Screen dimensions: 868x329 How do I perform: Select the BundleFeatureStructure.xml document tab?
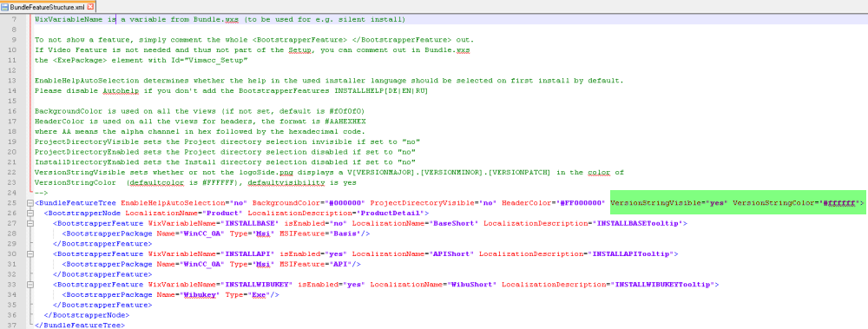point(48,7)
